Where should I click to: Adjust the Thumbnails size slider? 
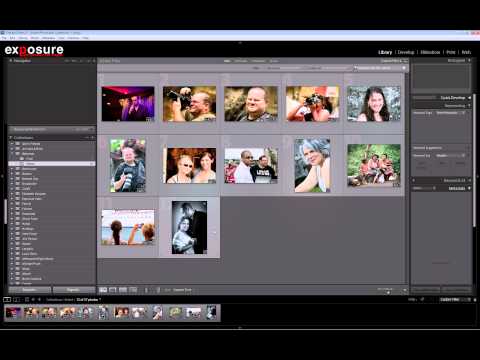click(388, 292)
